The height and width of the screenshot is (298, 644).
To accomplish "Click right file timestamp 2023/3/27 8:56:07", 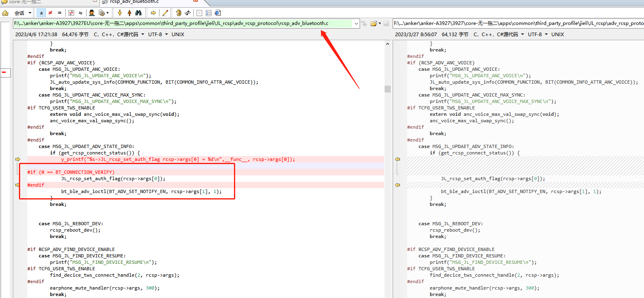I will [x=416, y=35].
